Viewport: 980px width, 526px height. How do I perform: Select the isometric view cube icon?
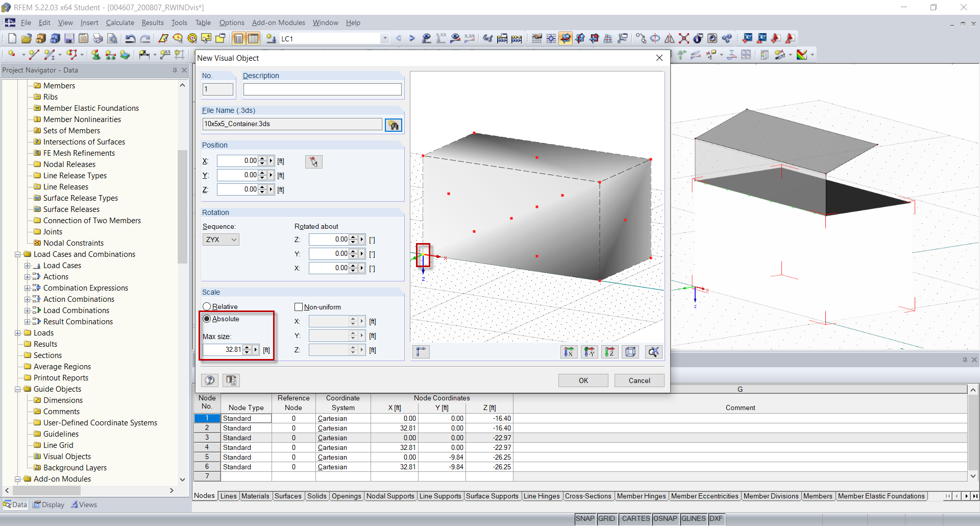point(631,352)
